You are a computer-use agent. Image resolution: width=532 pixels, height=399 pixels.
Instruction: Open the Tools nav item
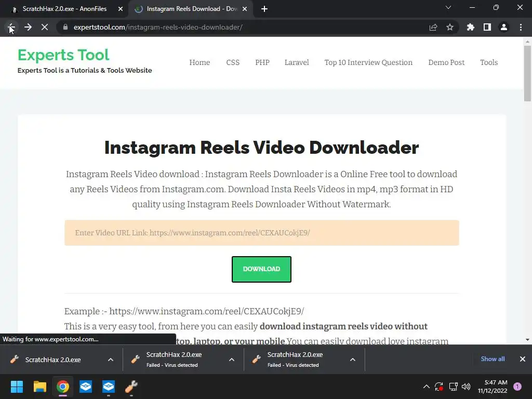489,62
